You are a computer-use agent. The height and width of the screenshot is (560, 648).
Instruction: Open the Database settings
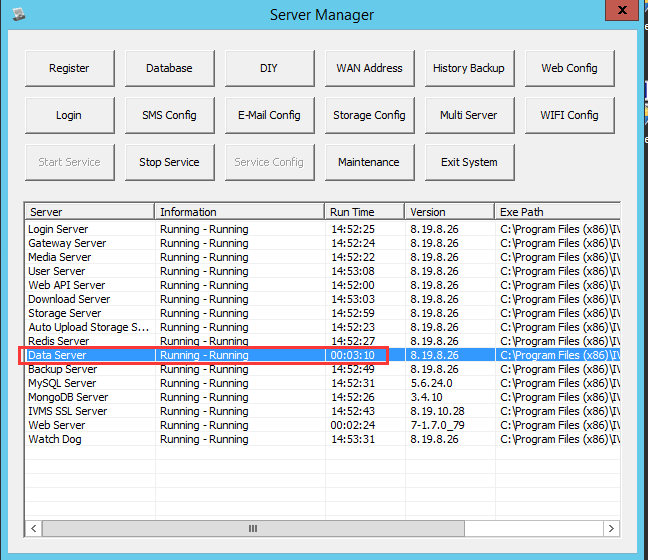170,68
